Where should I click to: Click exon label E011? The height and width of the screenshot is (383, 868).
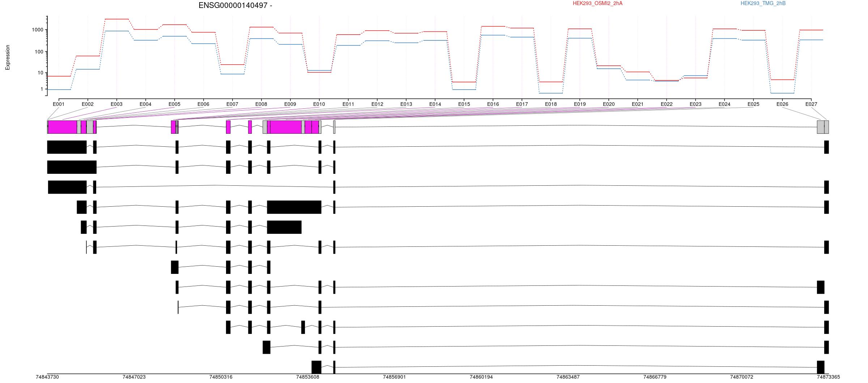coord(348,104)
